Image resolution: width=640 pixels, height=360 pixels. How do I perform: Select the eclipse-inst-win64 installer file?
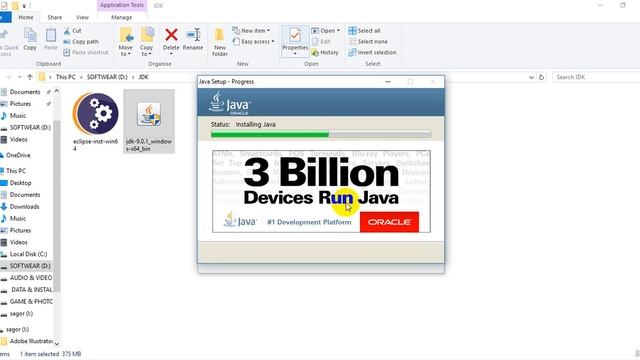tap(96, 121)
